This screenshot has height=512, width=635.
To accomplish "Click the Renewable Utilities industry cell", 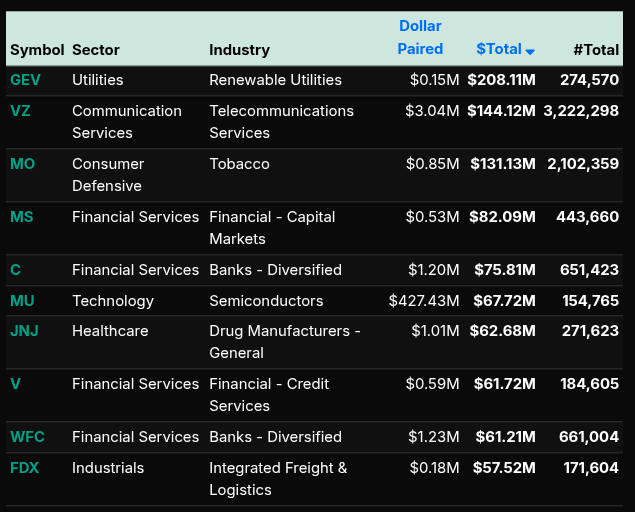I will (x=275, y=80).
